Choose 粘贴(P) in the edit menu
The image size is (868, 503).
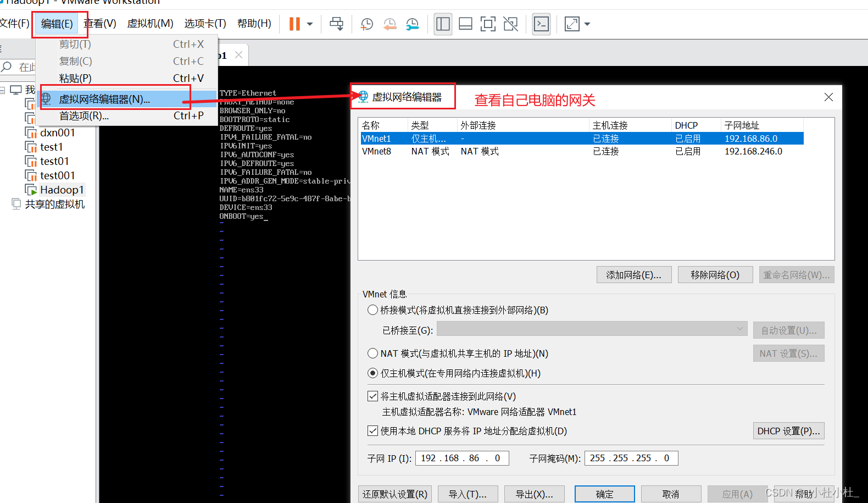pos(127,78)
